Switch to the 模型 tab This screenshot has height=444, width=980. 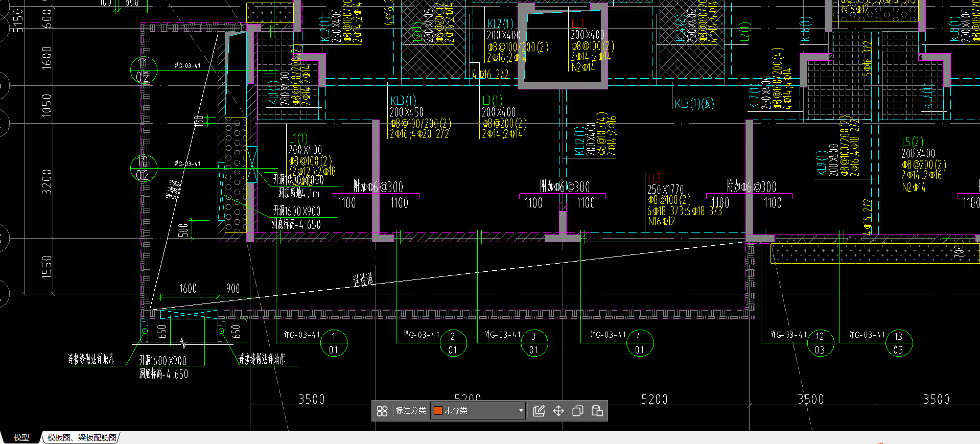pyautogui.click(x=21, y=437)
